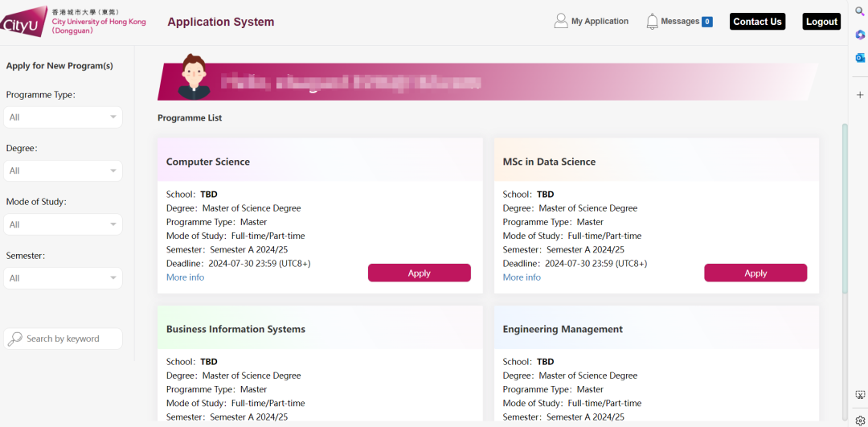
Task: Click the Engineering Management title
Action: 563,329
